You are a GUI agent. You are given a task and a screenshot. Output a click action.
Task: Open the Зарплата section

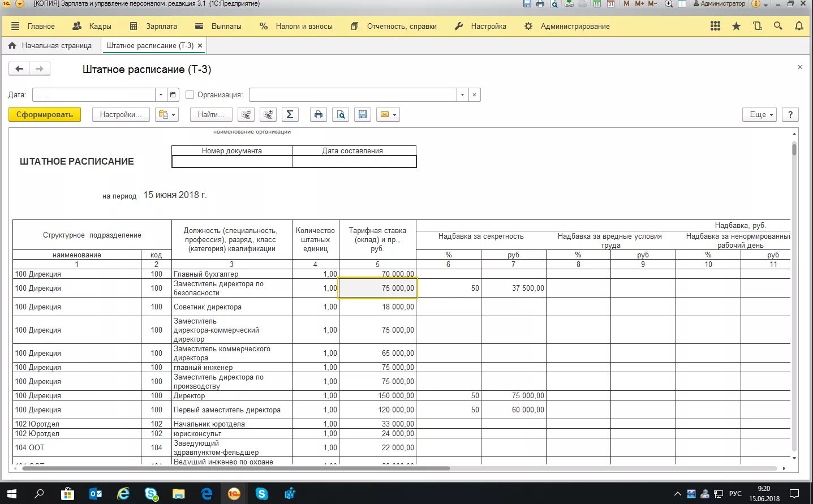(x=153, y=26)
